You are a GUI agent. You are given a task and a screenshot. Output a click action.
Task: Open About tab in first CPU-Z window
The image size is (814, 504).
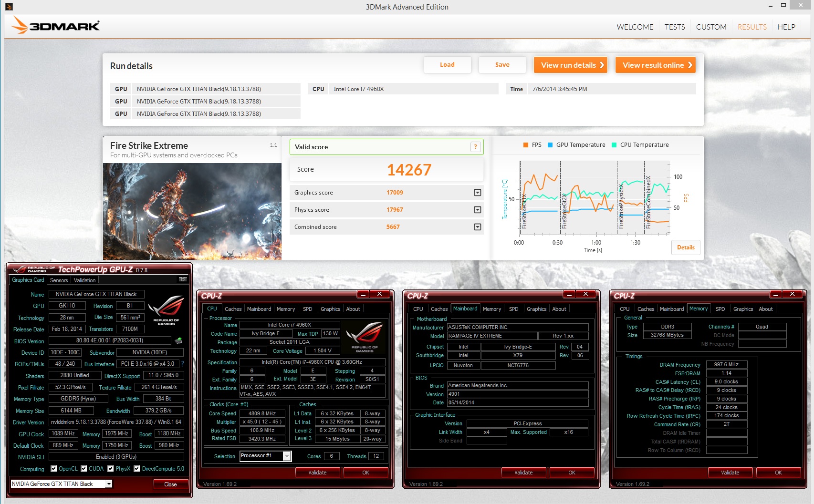[353, 309]
